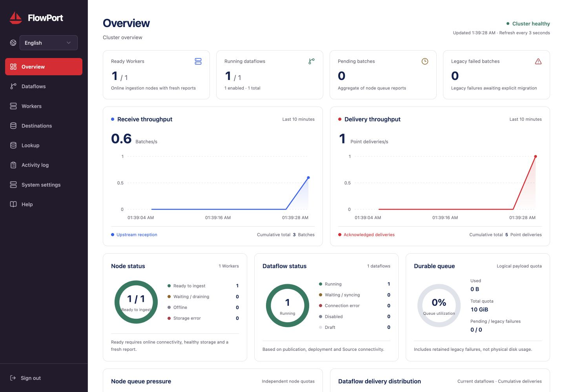Screen dimensions: 565x392
Task: Click the FlowPort sailboat logo icon
Action: [16, 18]
